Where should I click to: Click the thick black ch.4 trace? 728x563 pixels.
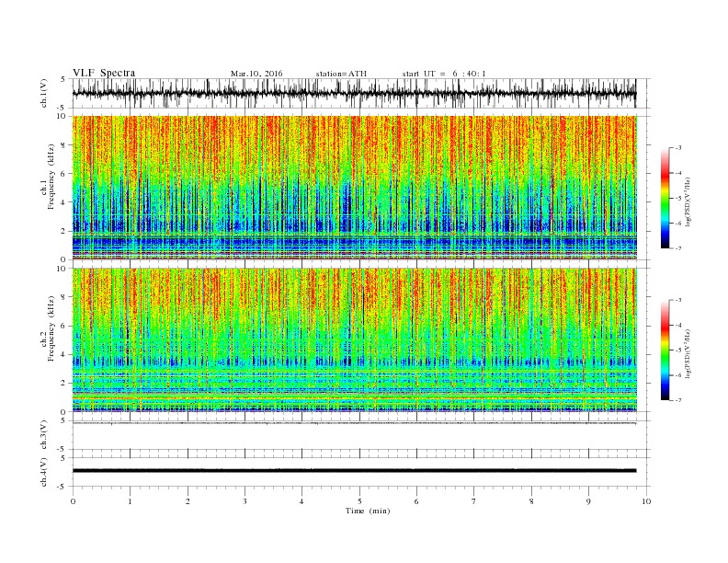(x=354, y=471)
